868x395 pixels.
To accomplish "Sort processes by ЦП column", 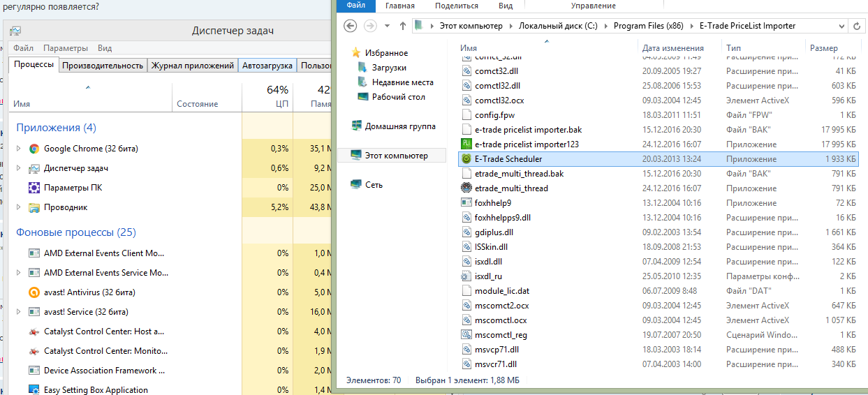I will (x=267, y=96).
